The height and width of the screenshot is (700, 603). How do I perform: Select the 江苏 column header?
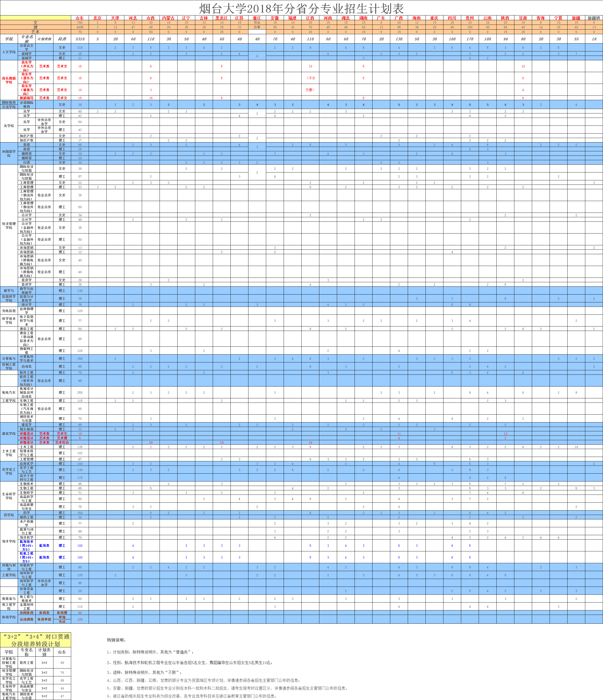pos(239,18)
